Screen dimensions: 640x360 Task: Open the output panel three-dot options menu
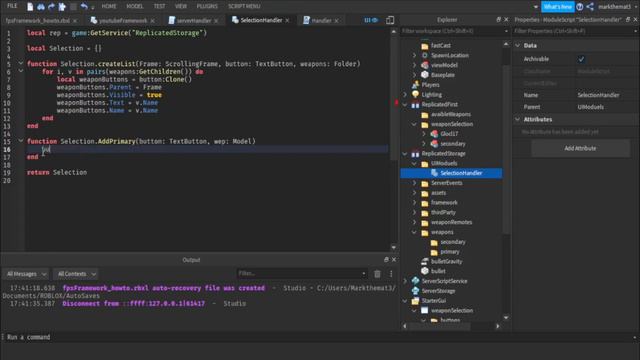tap(391, 274)
